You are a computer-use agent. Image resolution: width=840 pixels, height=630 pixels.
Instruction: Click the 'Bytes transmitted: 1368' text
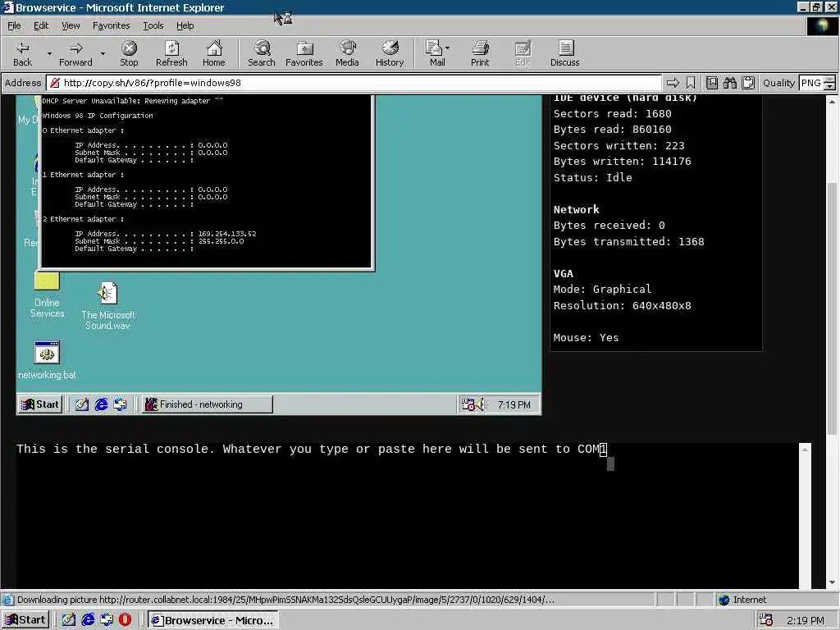(x=628, y=242)
